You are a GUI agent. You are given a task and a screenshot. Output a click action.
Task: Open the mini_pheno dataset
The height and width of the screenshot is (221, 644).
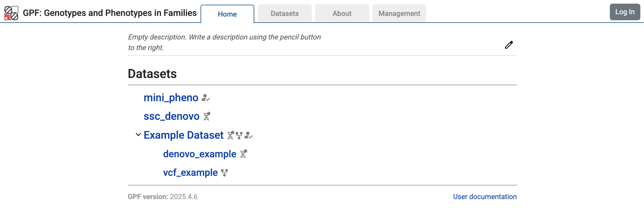(x=171, y=98)
